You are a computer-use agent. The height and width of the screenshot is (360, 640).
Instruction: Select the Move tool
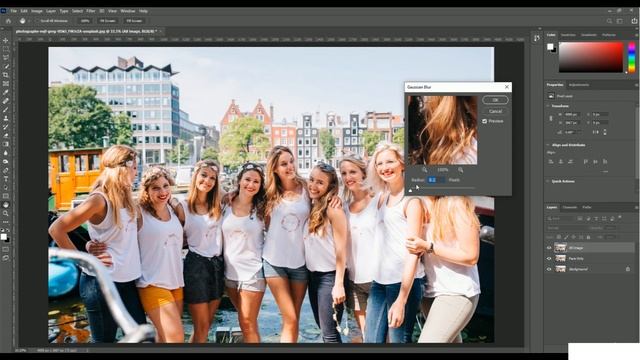point(6,40)
